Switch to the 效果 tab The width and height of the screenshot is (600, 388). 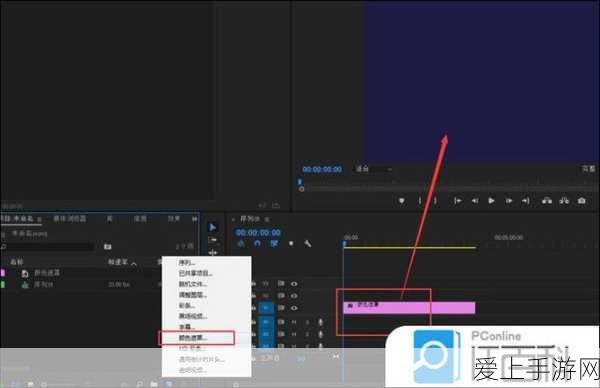[x=174, y=219]
